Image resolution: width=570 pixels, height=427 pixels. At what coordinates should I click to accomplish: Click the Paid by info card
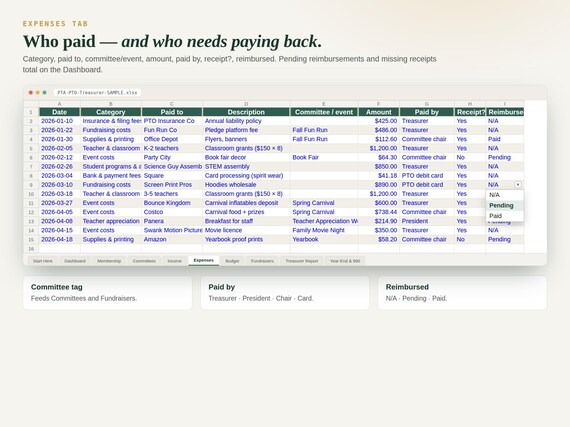[285, 293]
